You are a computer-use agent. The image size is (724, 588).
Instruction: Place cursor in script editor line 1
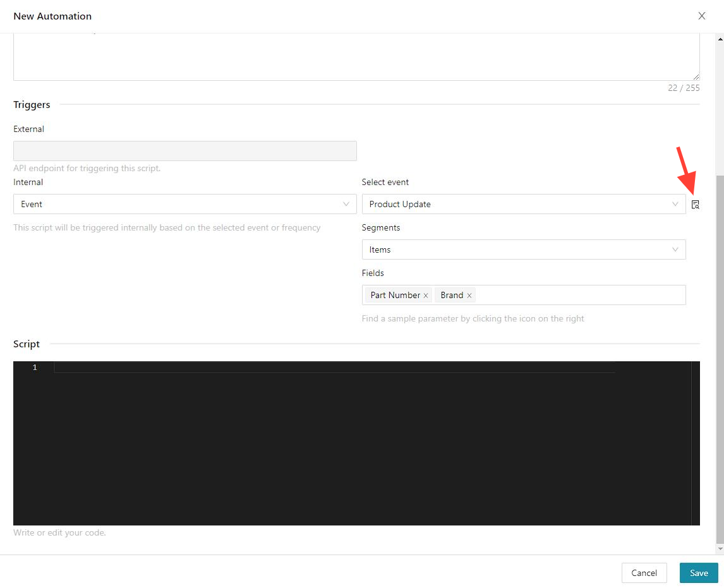[334, 368]
